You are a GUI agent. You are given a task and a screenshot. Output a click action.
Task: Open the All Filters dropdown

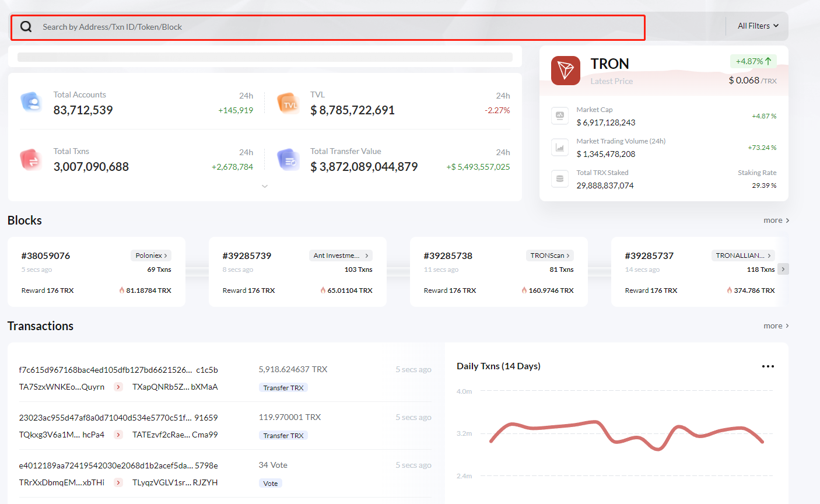click(x=758, y=26)
